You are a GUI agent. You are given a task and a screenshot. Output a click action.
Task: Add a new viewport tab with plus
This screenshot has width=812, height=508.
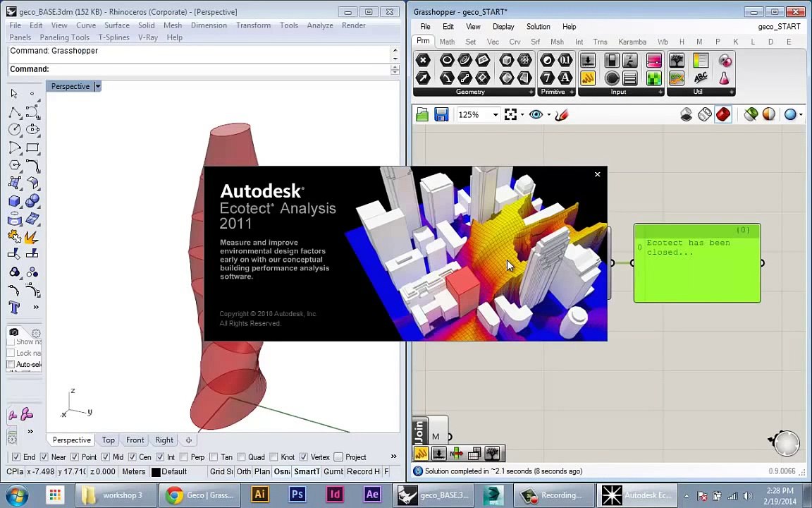coord(188,440)
